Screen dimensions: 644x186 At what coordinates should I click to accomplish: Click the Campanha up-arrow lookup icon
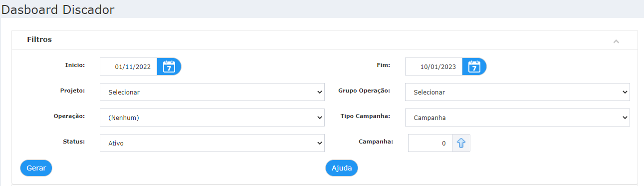coord(461,143)
